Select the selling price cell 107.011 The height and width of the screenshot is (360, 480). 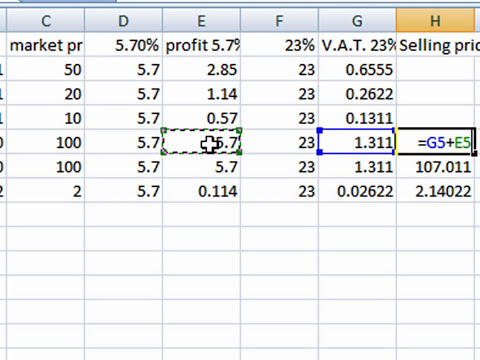pyautogui.click(x=435, y=167)
